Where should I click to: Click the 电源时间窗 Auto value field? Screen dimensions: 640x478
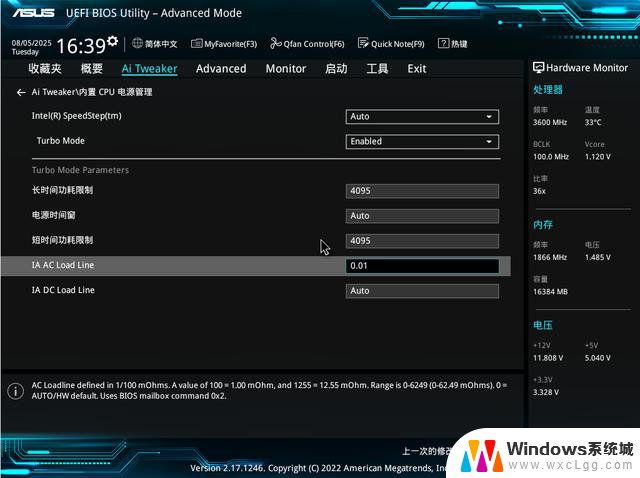coord(422,216)
